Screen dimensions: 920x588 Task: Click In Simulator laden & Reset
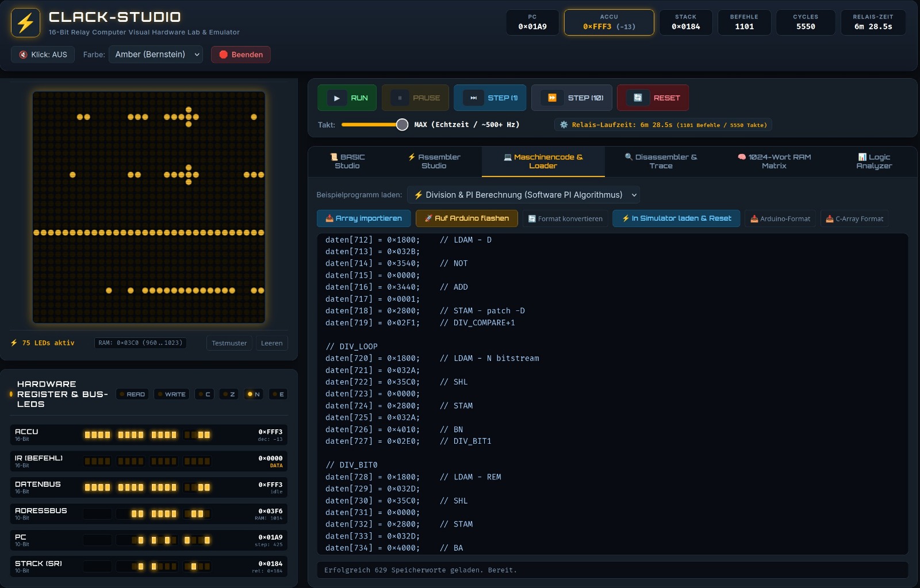[676, 218]
